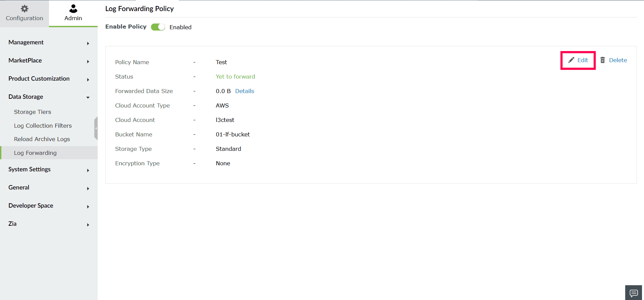Expand the MarketPlace menu arrow
Image resolution: width=644 pixels, height=300 pixels.
click(88, 61)
